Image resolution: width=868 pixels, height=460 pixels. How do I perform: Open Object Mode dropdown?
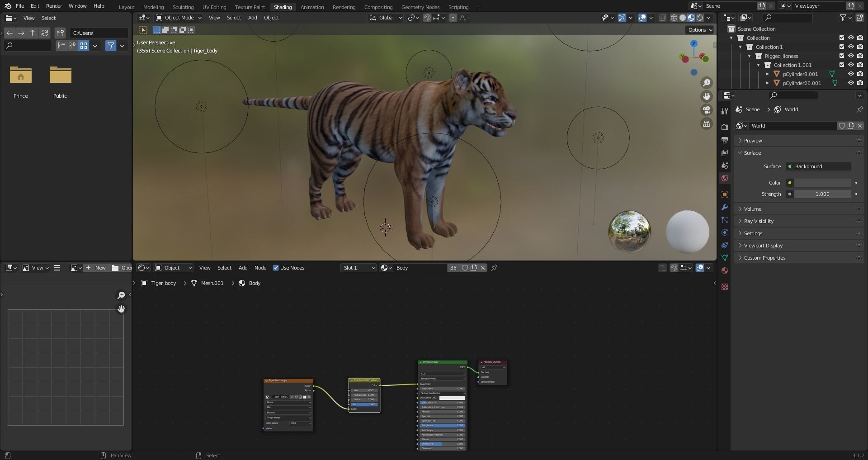(179, 18)
